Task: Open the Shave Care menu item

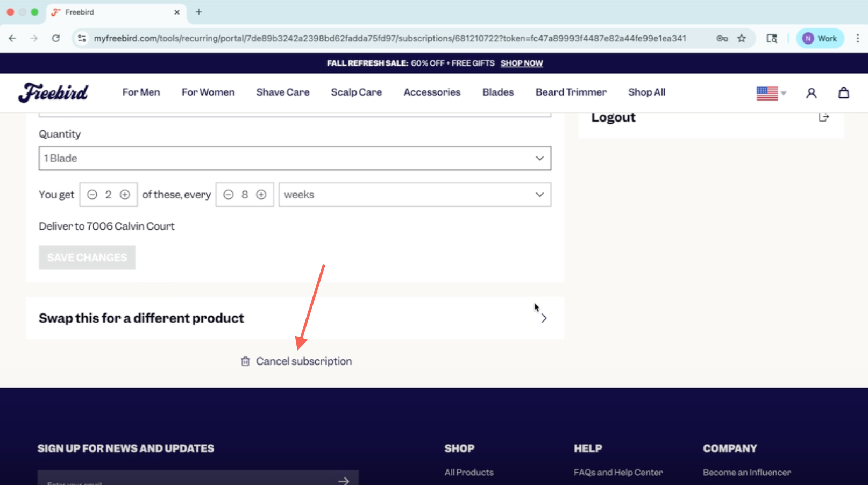Action: [282, 92]
